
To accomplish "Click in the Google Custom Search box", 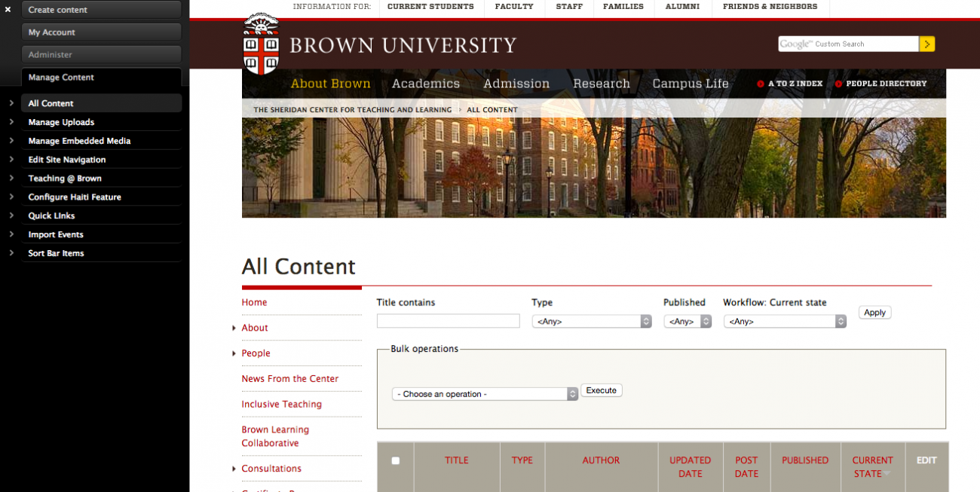I will (x=849, y=44).
